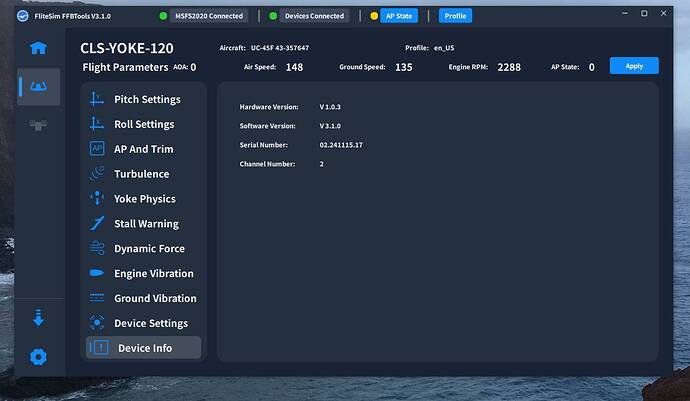690x401 pixels.
Task: Click the AP State button
Action: click(x=398, y=16)
